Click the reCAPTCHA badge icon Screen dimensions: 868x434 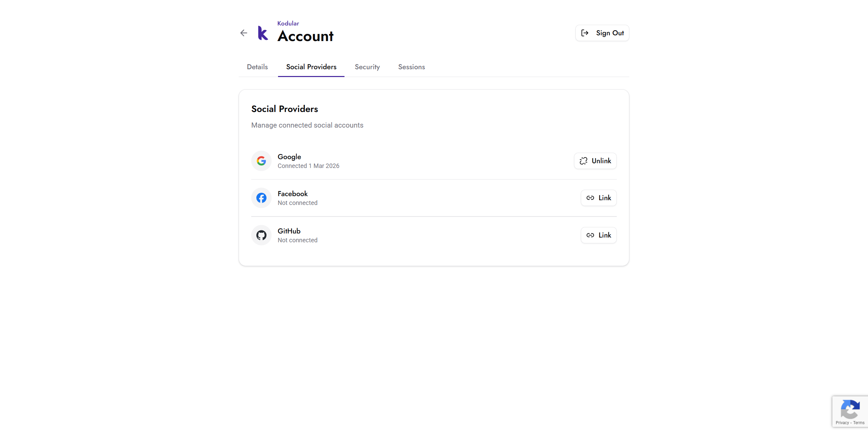click(850, 409)
